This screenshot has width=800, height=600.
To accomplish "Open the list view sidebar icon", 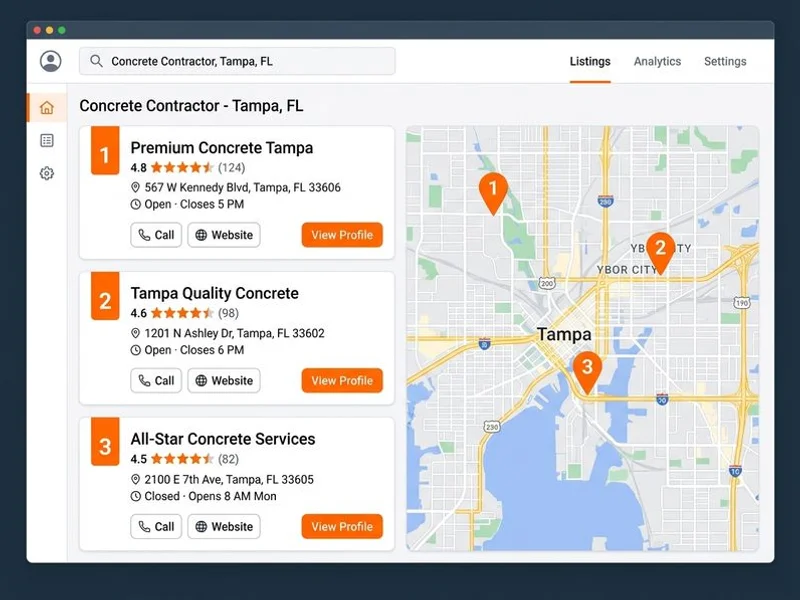I will click(47, 140).
